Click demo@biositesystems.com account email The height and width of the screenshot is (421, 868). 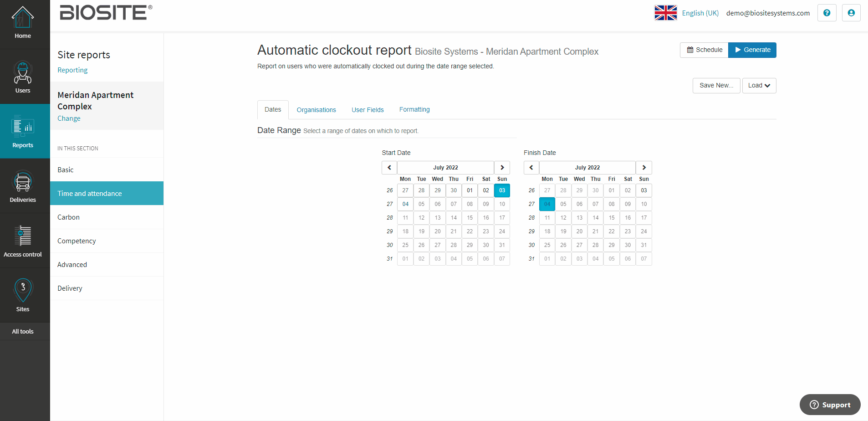coord(768,13)
